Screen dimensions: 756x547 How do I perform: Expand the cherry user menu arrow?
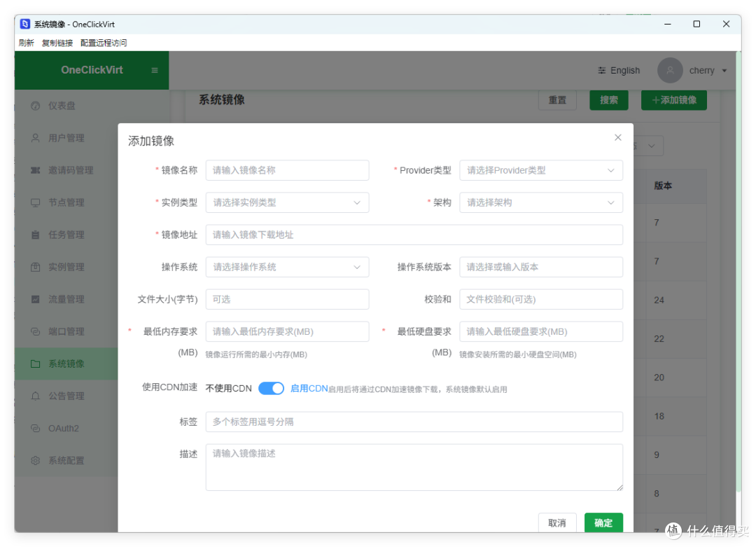(x=724, y=71)
